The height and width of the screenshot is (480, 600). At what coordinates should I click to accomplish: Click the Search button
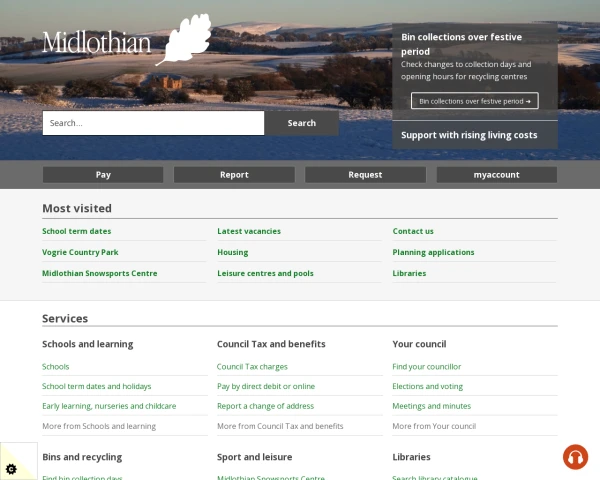pos(302,123)
